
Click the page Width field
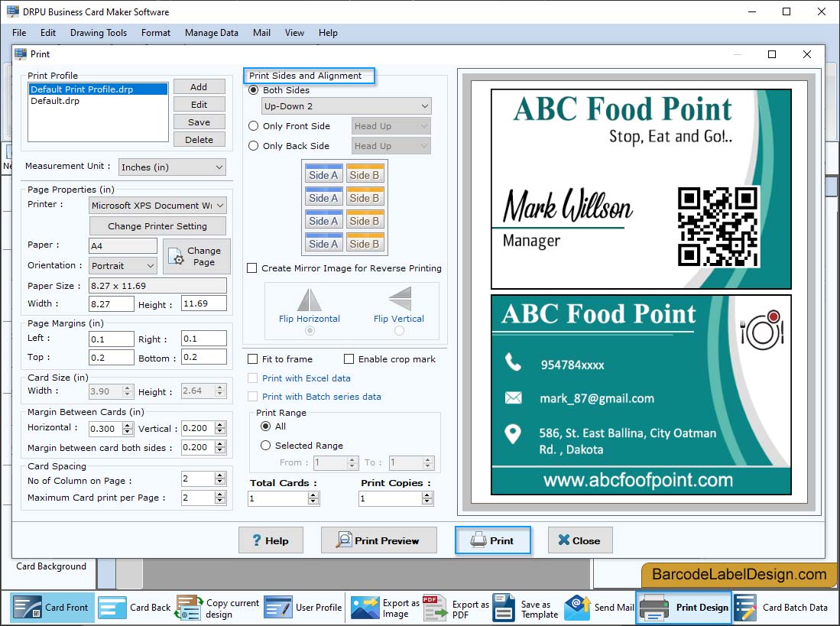(111, 303)
